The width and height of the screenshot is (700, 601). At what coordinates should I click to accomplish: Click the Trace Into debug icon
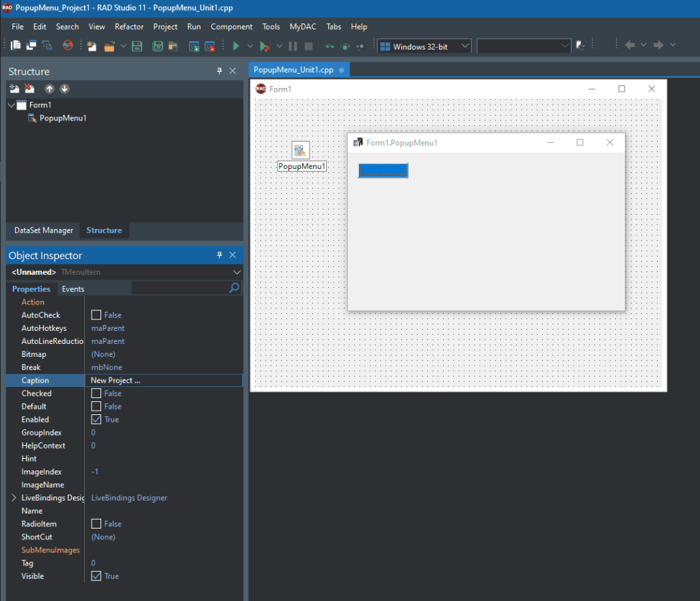coord(329,46)
